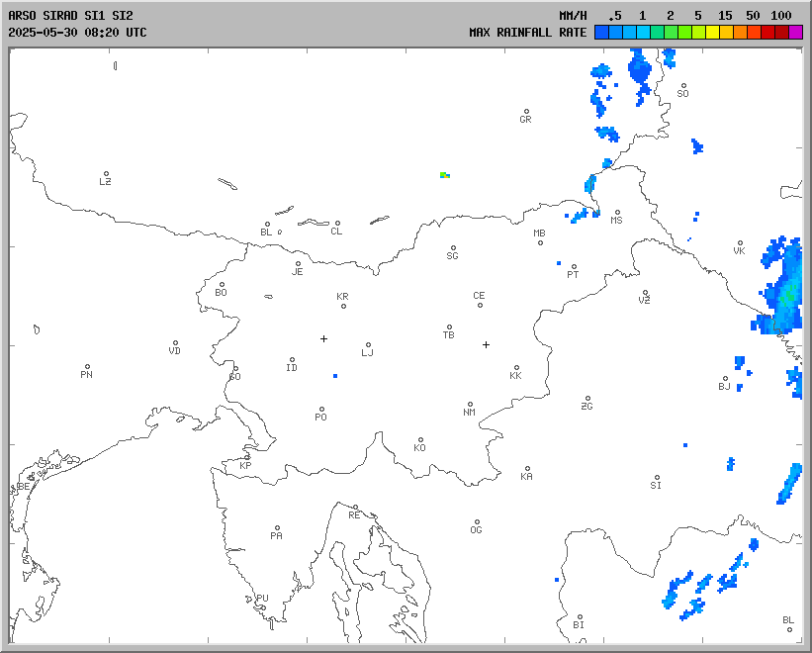Click the 2025-05-30 08:20 UTC timestamp
This screenshot has height=653, width=812.
pos(77,32)
